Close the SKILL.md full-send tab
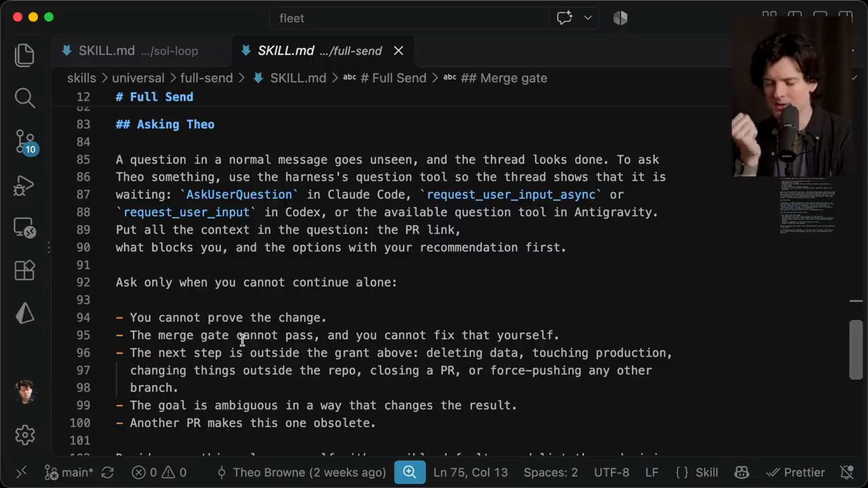The image size is (868, 488). pyautogui.click(x=399, y=51)
